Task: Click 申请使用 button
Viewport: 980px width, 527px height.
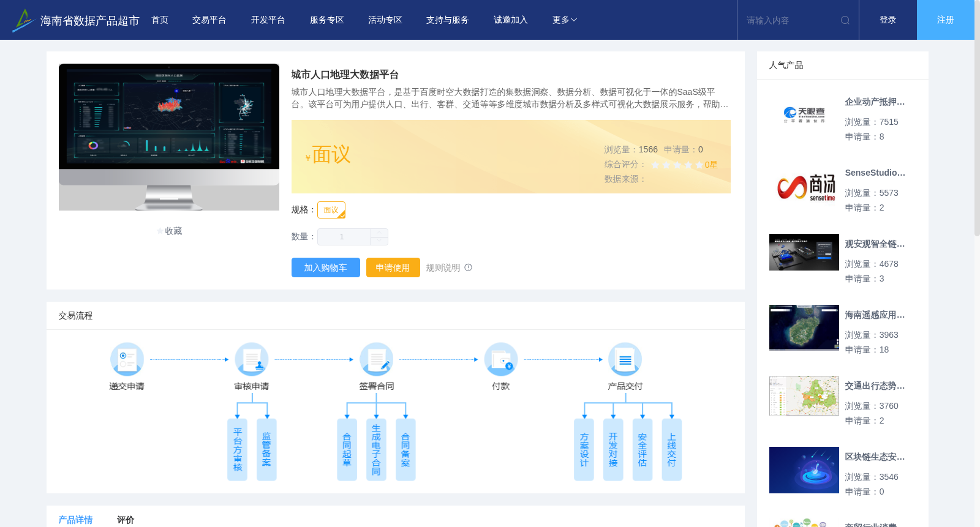Action: (x=393, y=267)
